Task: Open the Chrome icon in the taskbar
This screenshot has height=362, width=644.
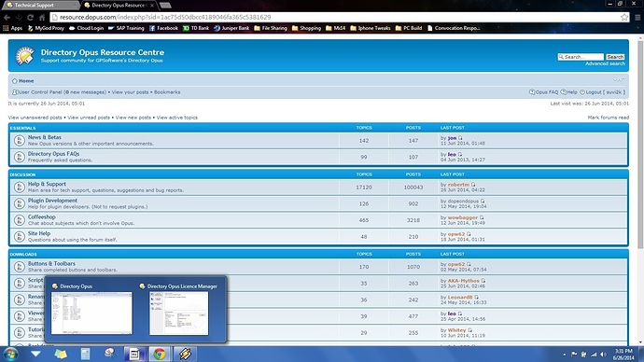Action: (x=160, y=354)
